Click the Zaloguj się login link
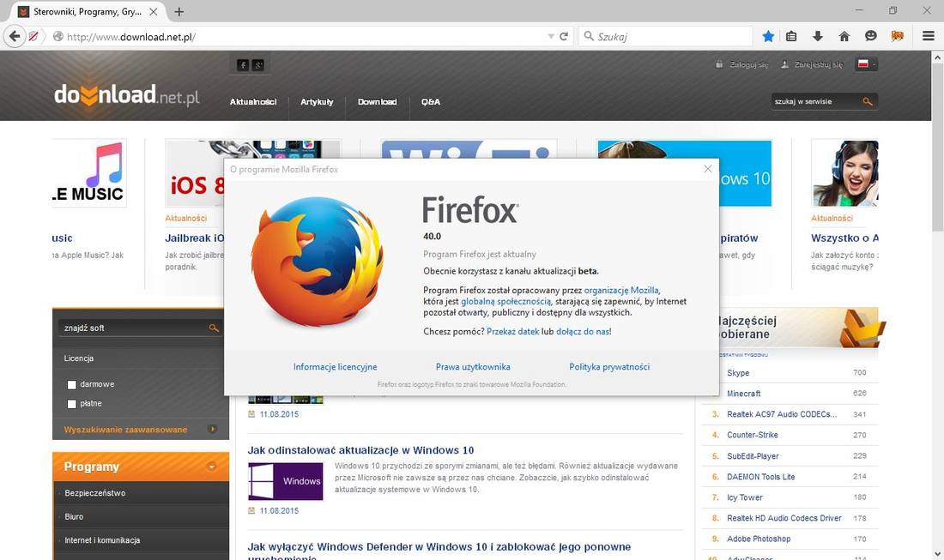The width and height of the screenshot is (944, 560). tap(749, 64)
